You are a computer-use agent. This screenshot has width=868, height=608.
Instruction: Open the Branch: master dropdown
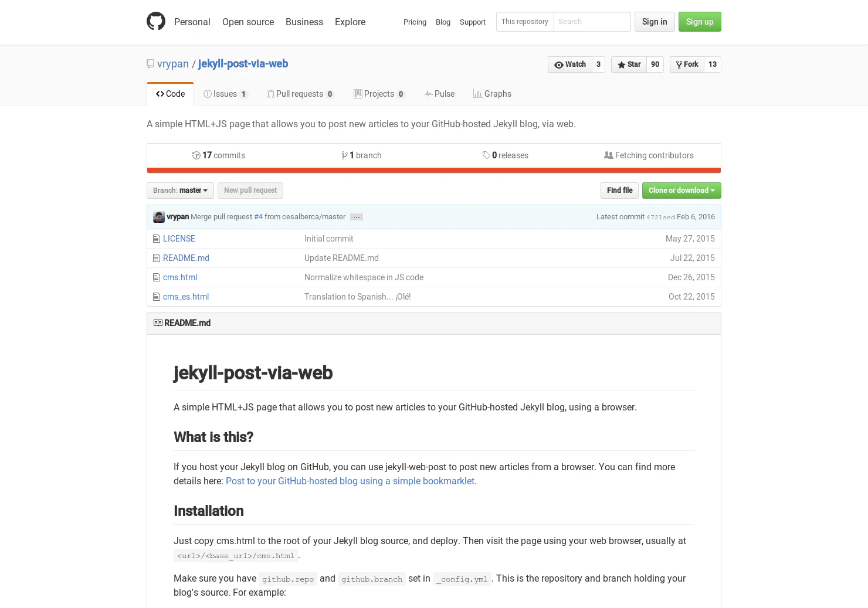(179, 190)
